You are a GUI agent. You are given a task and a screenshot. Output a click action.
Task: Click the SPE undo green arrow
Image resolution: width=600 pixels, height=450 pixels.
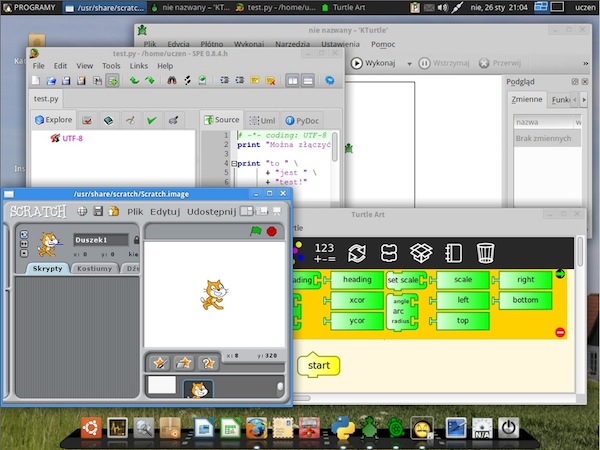(134, 80)
